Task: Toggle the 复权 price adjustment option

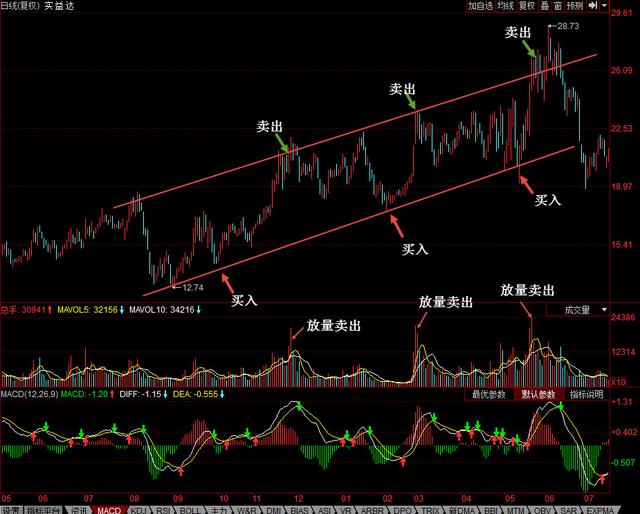Action: (530, 6)
